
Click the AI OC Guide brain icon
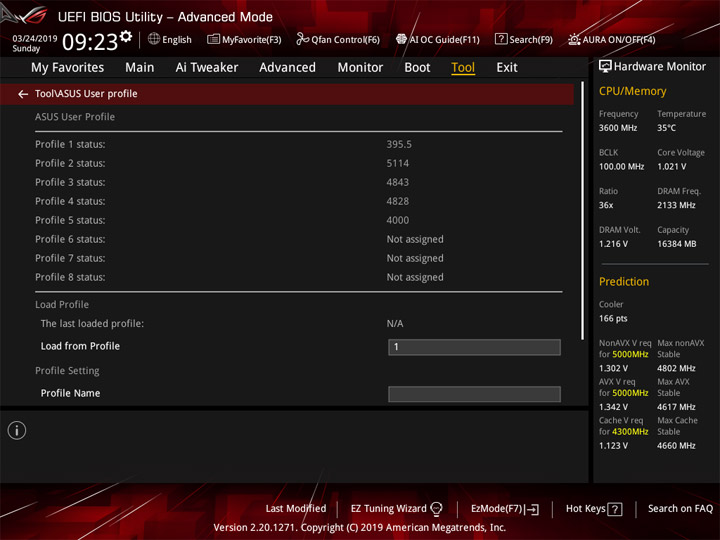[401, 39]
